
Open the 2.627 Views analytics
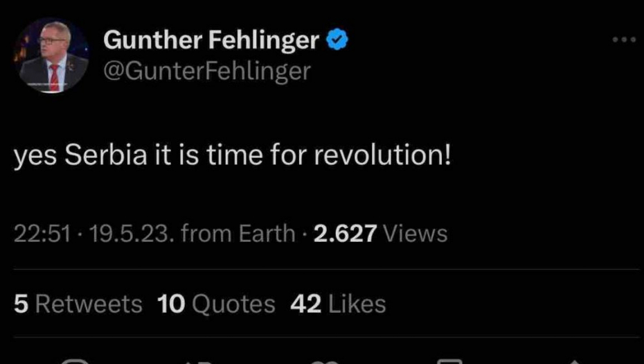point(380,234)
